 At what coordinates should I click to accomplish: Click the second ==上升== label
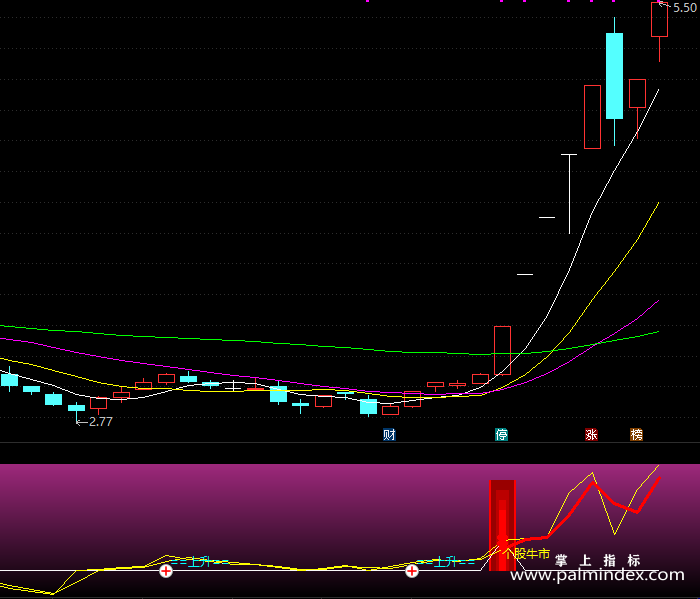446,562
